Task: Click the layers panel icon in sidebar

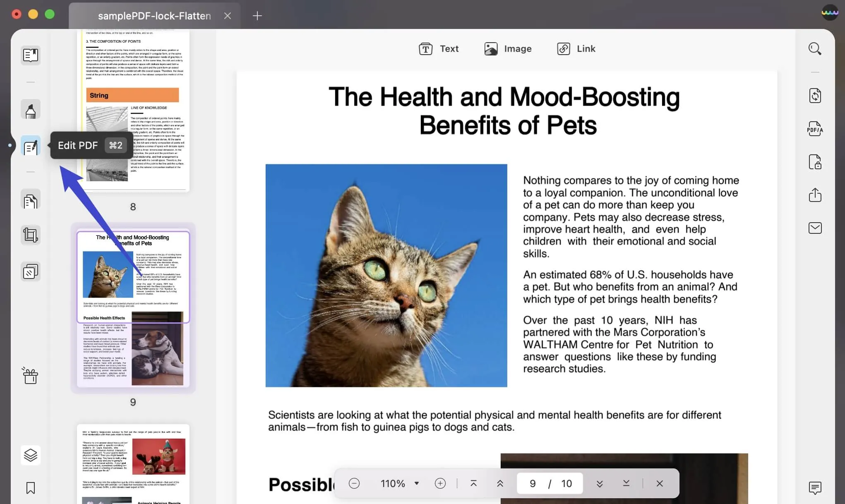Action: tap(31, 455)
